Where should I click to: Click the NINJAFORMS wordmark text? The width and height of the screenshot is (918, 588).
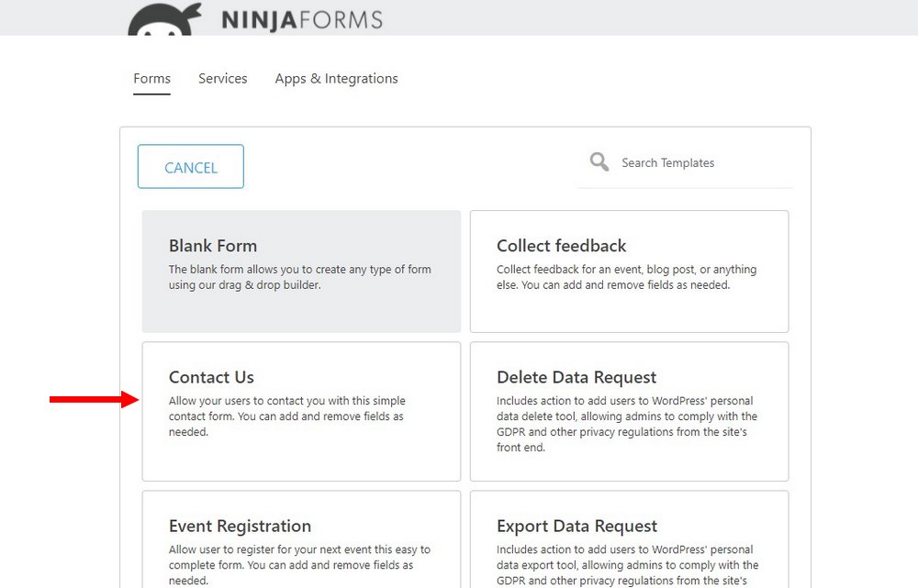coord(302,20)
